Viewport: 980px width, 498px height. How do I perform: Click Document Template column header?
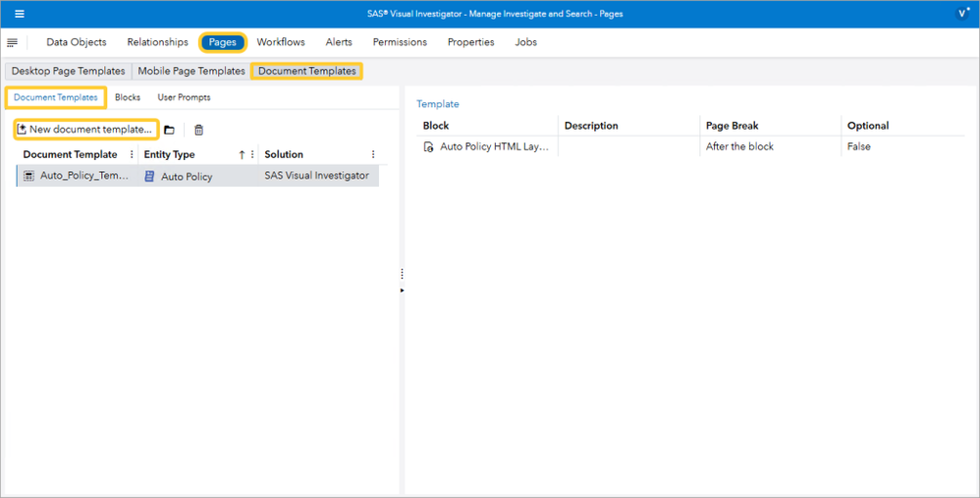(x=70, y=154)
